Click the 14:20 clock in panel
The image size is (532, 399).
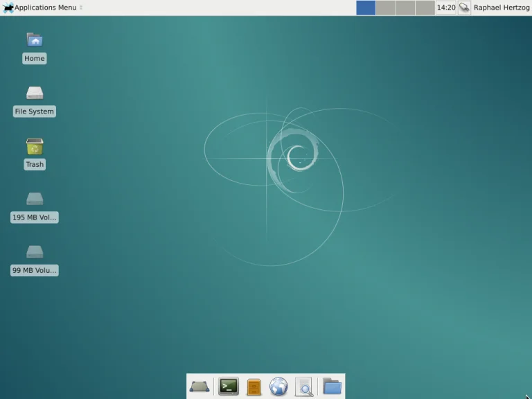point(446,8)
